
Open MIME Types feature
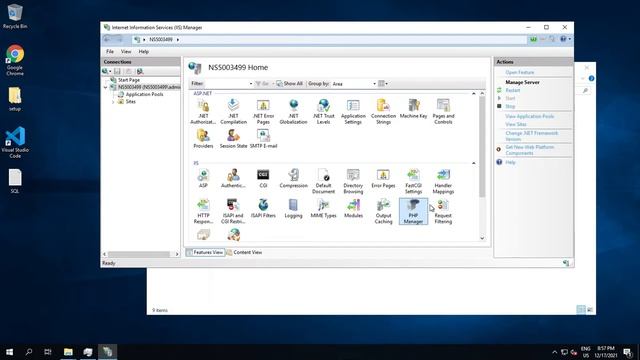tap(323, 208)
